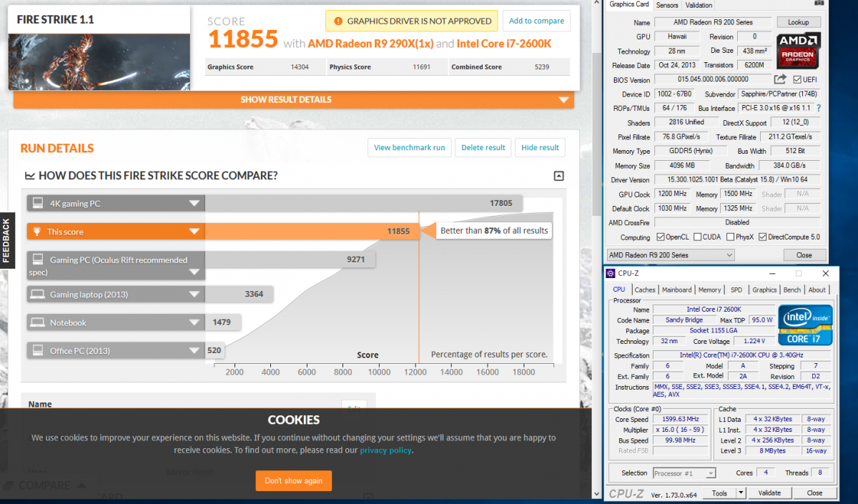Click the laptop icon beside Gaming laptop (2013)
Image resolution: width=858 pixels, height=504 pixels.
click(39, 294)
